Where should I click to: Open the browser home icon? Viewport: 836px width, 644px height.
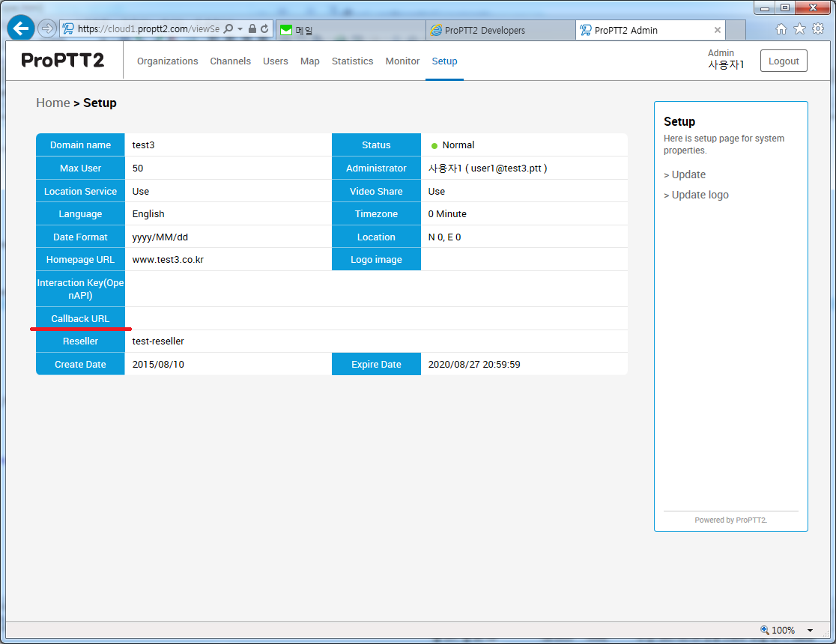781,29
